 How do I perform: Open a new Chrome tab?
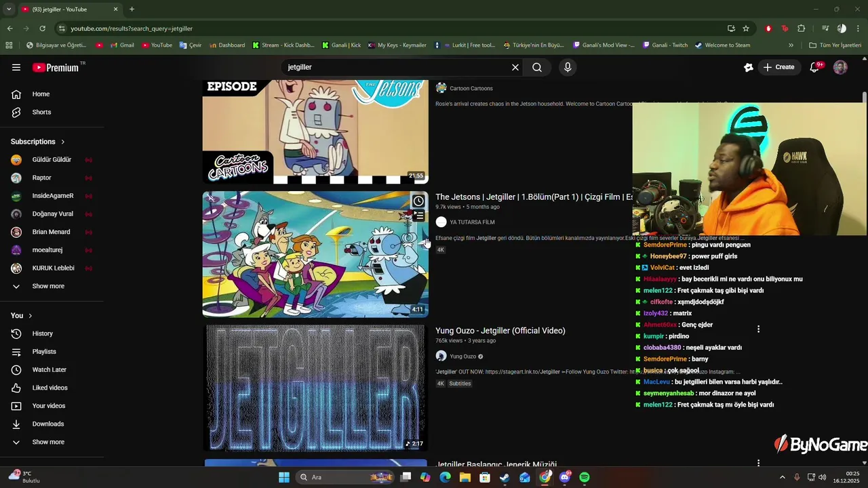point(132,9)
